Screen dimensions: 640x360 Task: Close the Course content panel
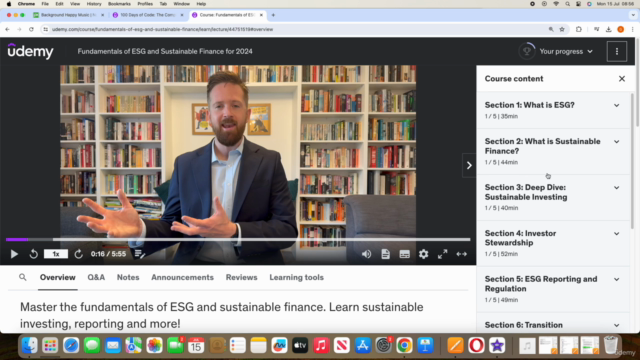tap(622, 79)
